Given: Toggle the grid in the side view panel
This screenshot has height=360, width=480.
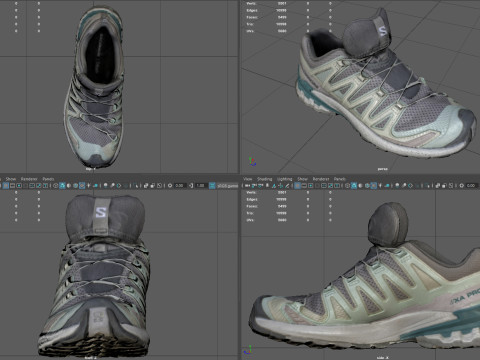Looking at the screenshot, I should click(x=297, y=186).
